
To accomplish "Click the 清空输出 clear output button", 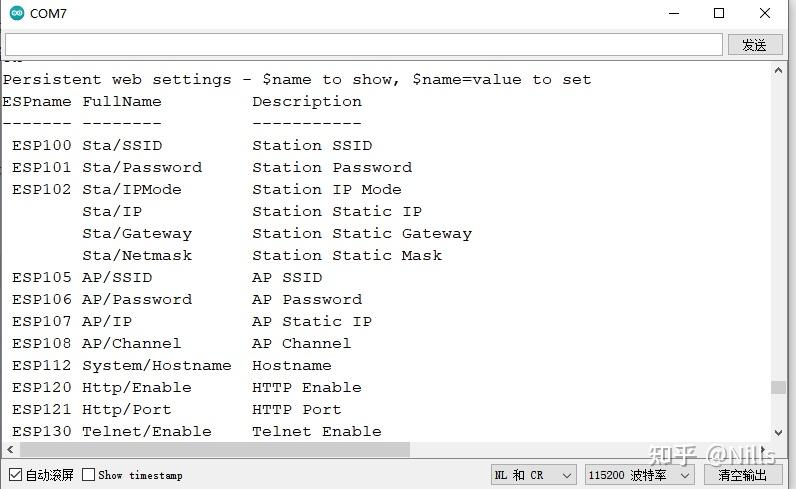I will (x=742, y=475).
